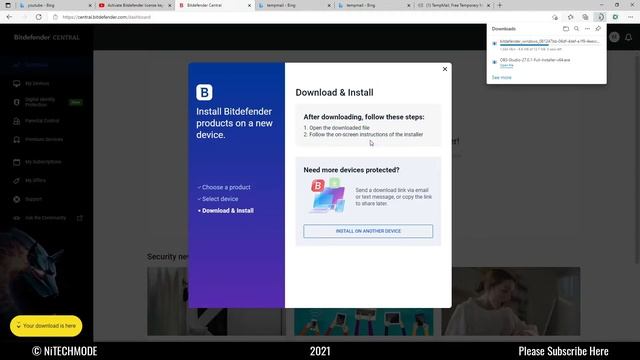Open Bitdefender notifications bell
Viewport: 640px width, 360px height.
[629, 37]
